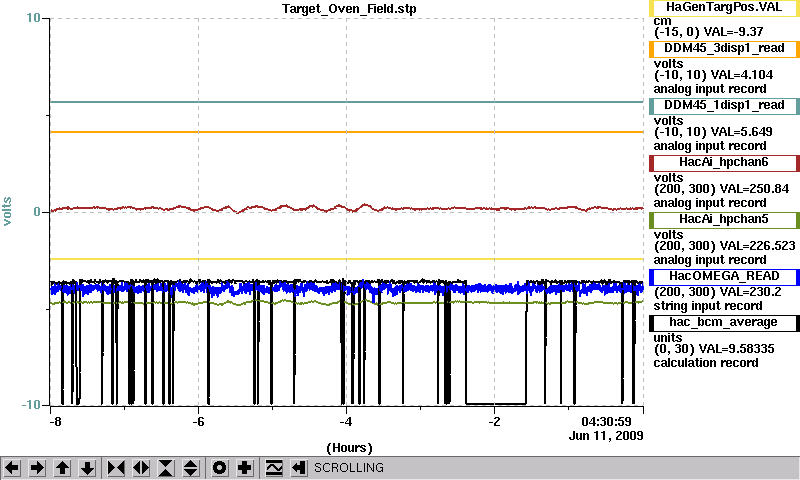Click the plus icon in toolbar

click(x=245, y=467)
